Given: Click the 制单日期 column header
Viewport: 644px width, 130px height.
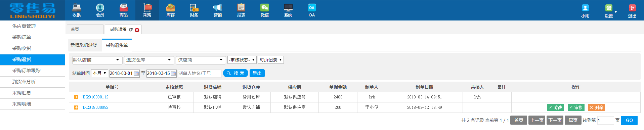Looking at the screenshot, I should [424, 87].
